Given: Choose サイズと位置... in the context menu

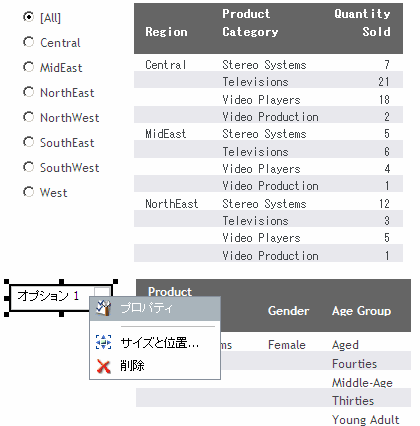Looking at the screenshot, I should click(155, 342).
